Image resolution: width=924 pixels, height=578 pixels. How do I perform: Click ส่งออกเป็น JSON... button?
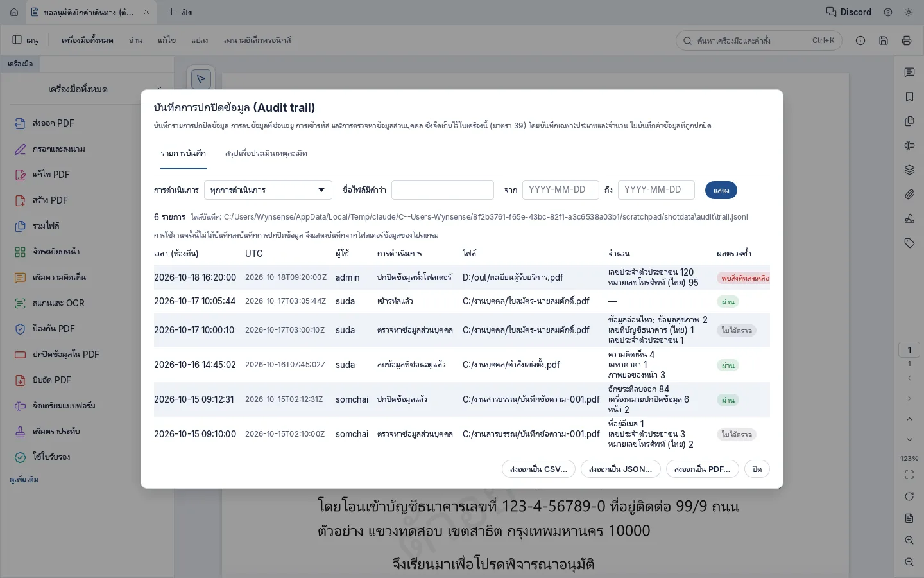tap(620, 469)
